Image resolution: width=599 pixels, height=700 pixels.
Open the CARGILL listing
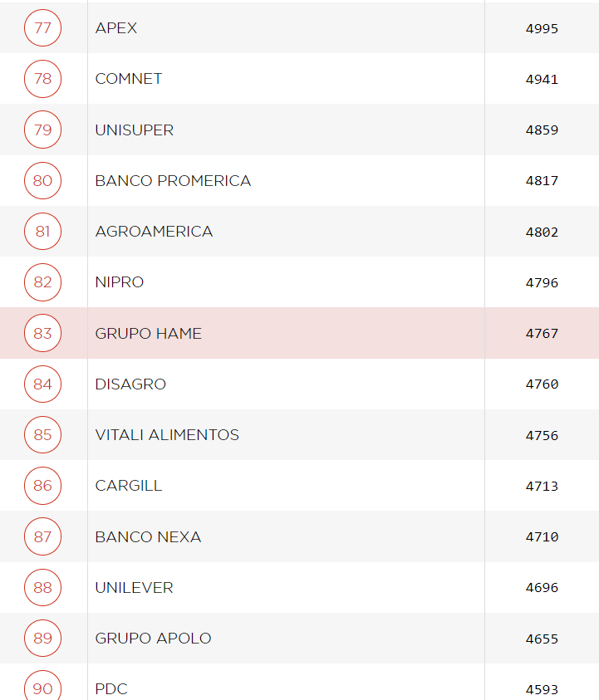129,486
